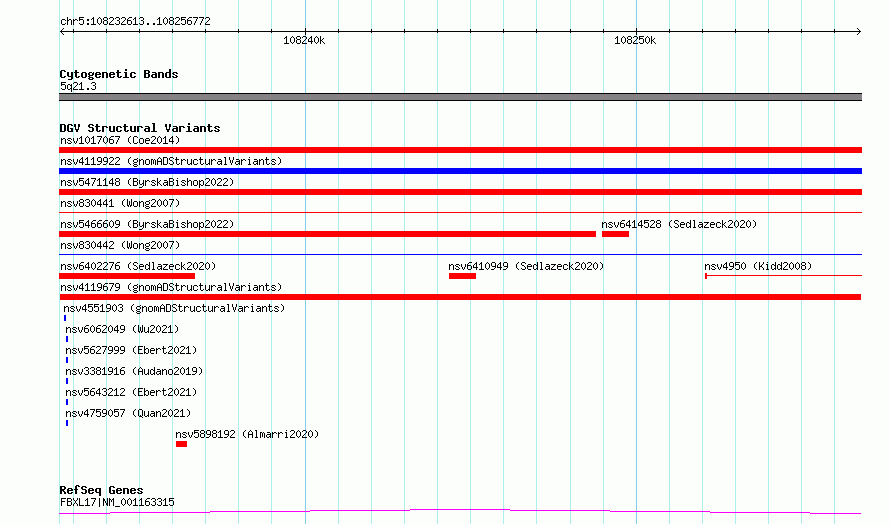The width and height of the screenshot is (890, 524).
Task: Click the nsv6062049 (Wu2021) label
Action: click(122, 329)
